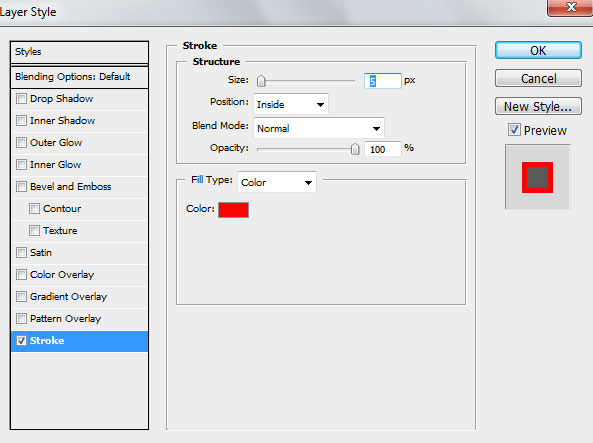Enable the Drop Shadow checkbox
The width and height of the screenshot is (593, 443).
coord(22,99)
